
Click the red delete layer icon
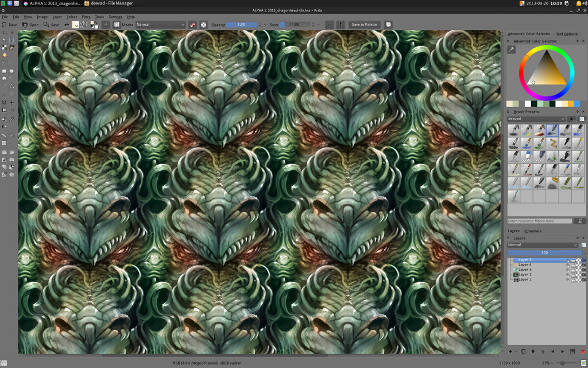pyautogui.click(x=582, y=351)
